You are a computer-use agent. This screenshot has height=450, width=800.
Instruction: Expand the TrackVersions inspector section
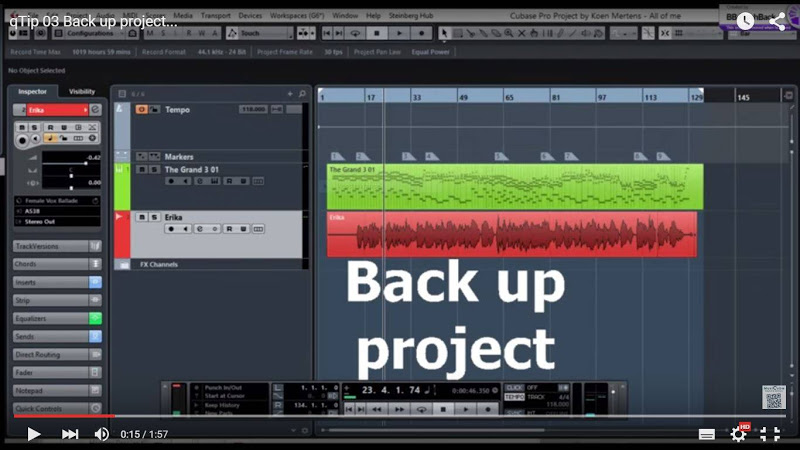(57, 246)
